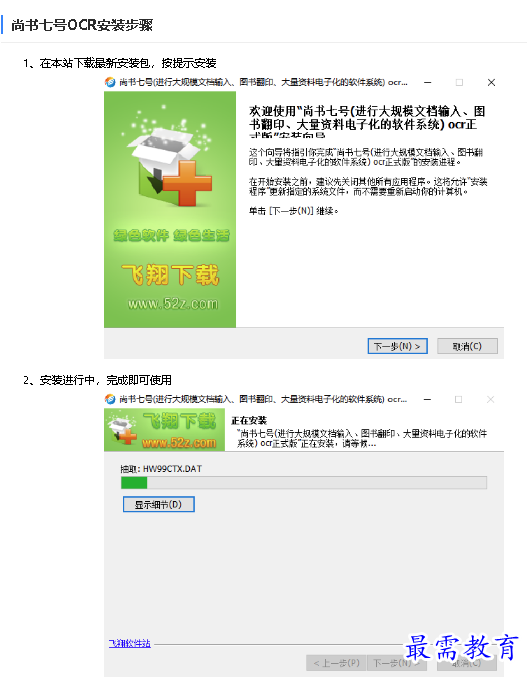Click the 尚书七号OCR安装步骤 heading
The height and width of the screenshot is (679, 527).
pos(82,25)
